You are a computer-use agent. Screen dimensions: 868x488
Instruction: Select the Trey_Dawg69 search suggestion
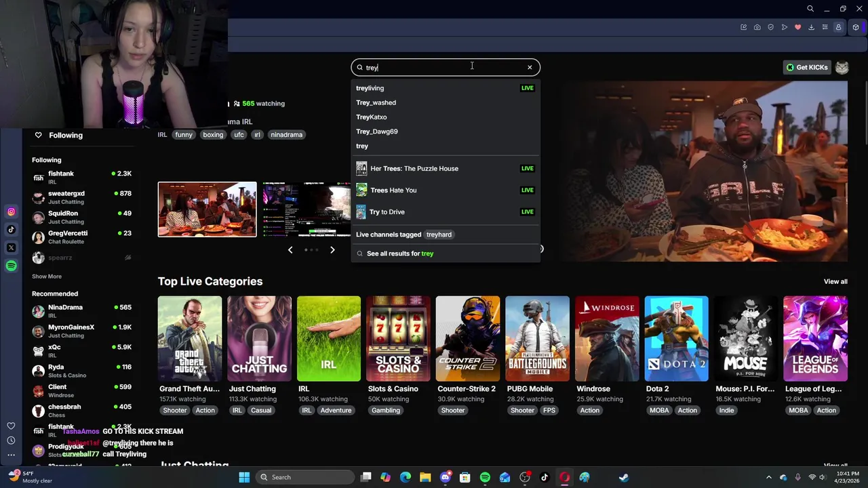coord(446,131)
